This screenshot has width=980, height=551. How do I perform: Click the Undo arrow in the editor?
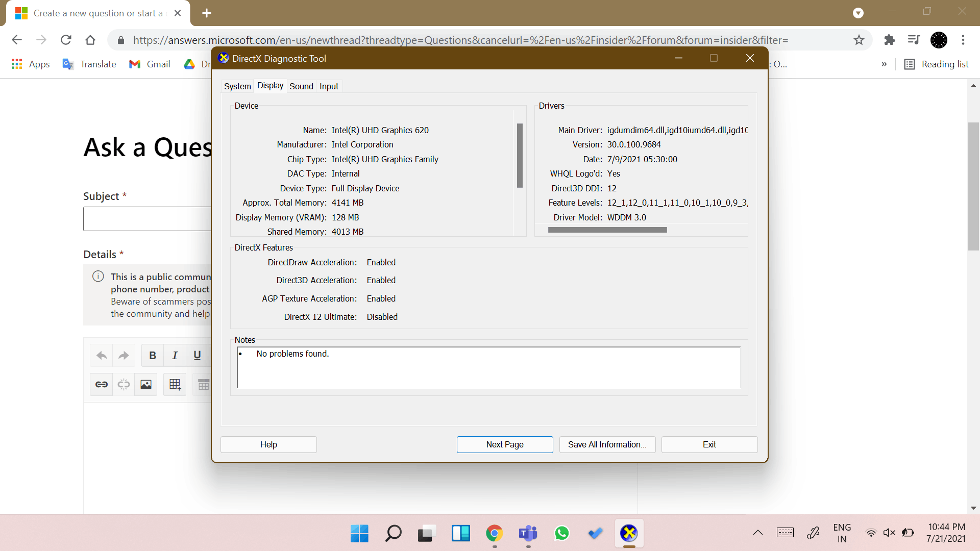coord(101,355)
